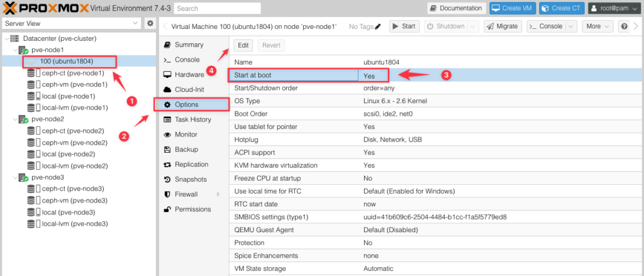Click the Documentation button
The width and height of the screenshot is (644, 276).
(457, 8)
